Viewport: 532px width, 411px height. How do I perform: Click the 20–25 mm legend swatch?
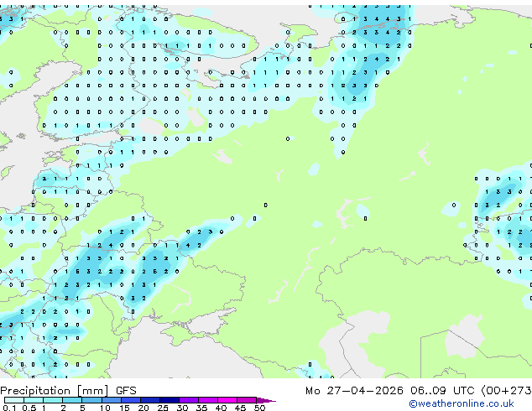click(150, 400)
